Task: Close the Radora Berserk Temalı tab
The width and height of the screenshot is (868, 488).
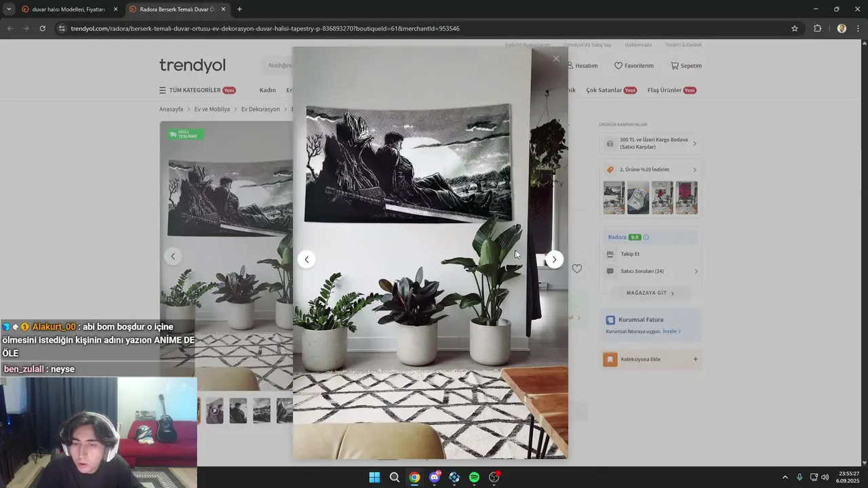Action: (x=223, y=9)
